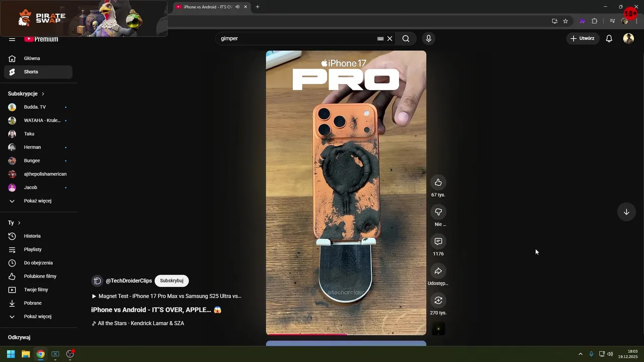Open the Chrome profile avatar

[624, 21]
